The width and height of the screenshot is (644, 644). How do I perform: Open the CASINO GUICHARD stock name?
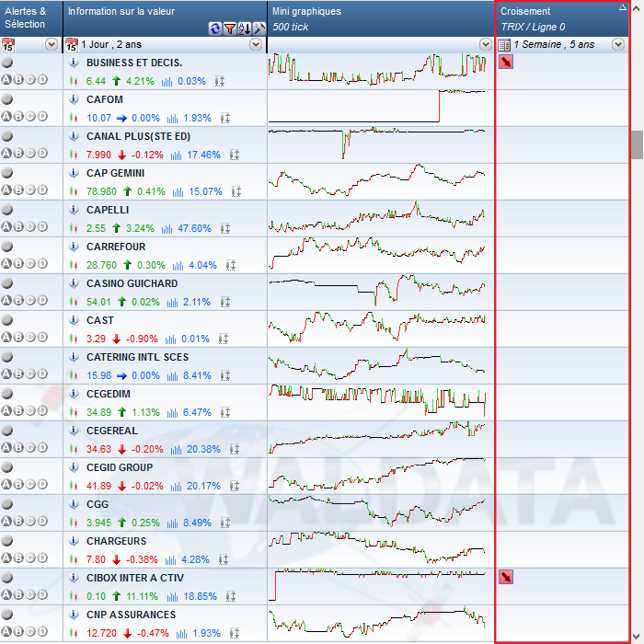coord(132,283)
